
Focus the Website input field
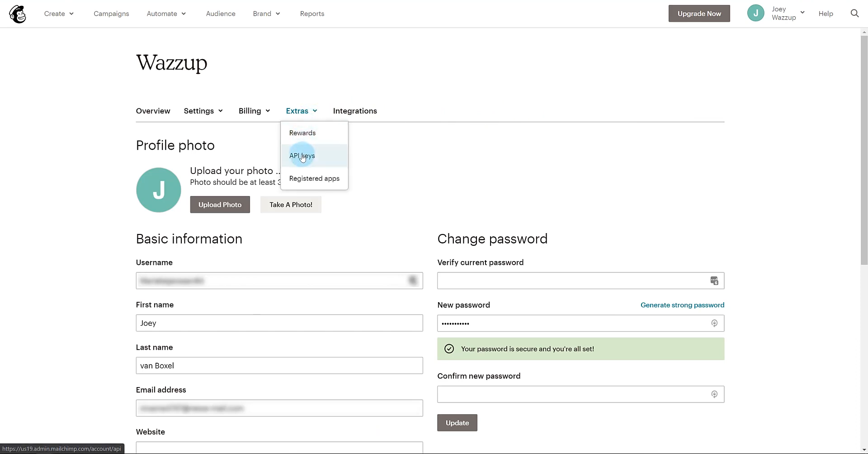click(279, 448)
